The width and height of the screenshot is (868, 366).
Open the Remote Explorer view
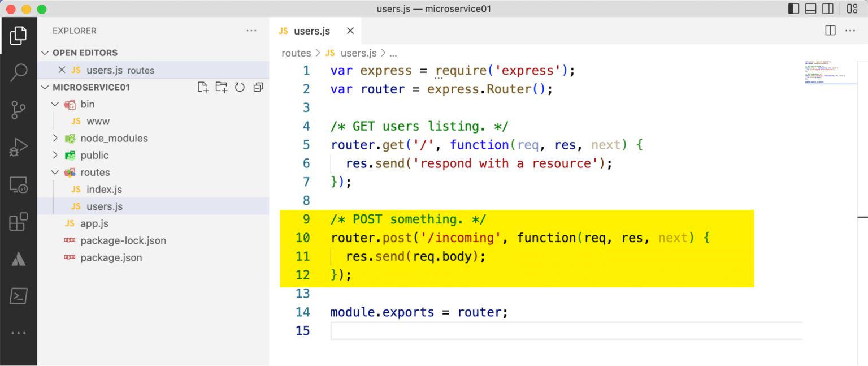point(18,185)
